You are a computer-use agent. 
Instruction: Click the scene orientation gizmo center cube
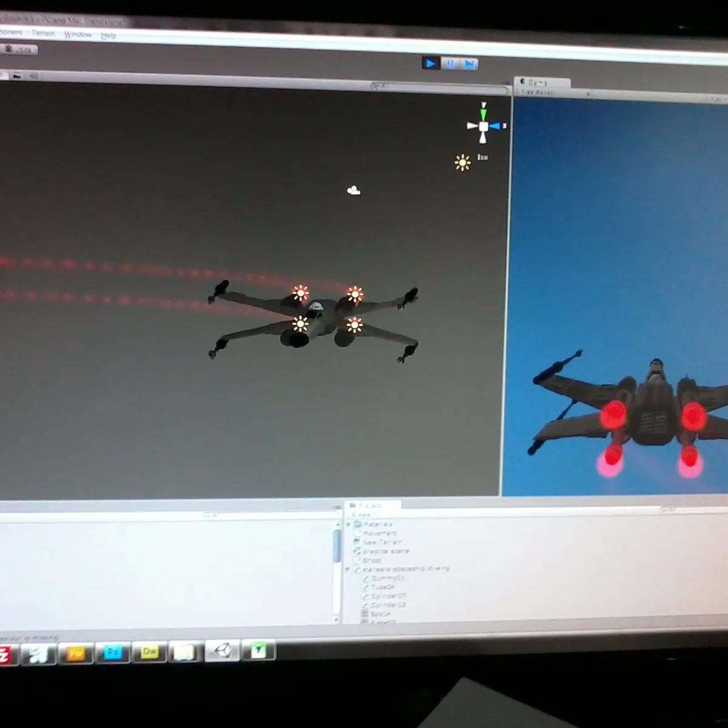[x=484, y=126]
